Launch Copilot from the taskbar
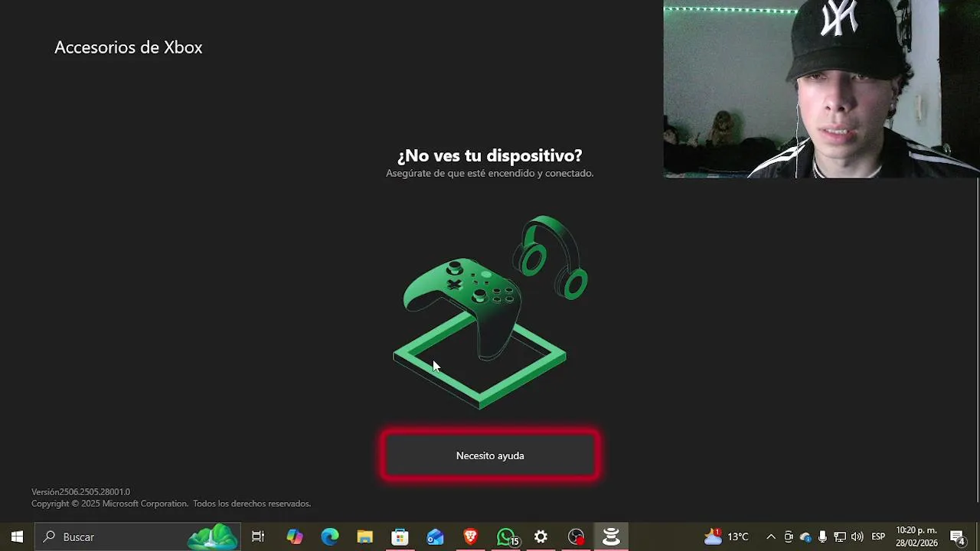Image resolution: width=980 pixels, height=551 pixels. 294,536
